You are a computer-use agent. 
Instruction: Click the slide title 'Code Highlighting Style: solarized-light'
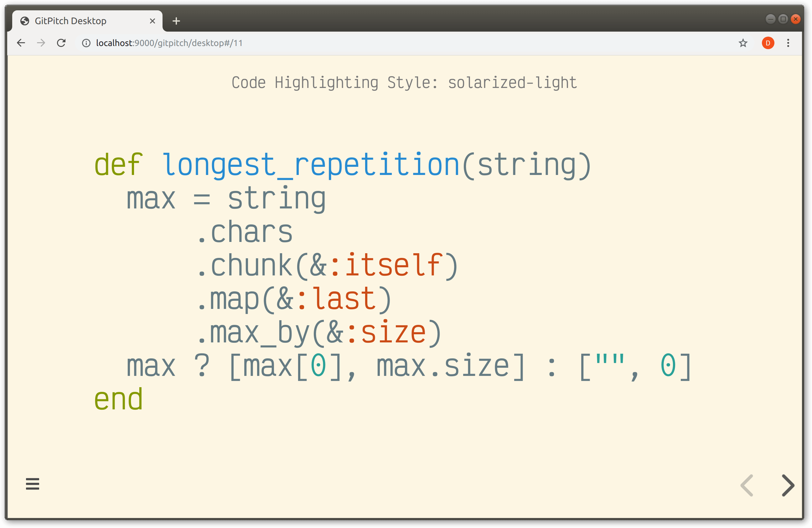pos(404,83)
